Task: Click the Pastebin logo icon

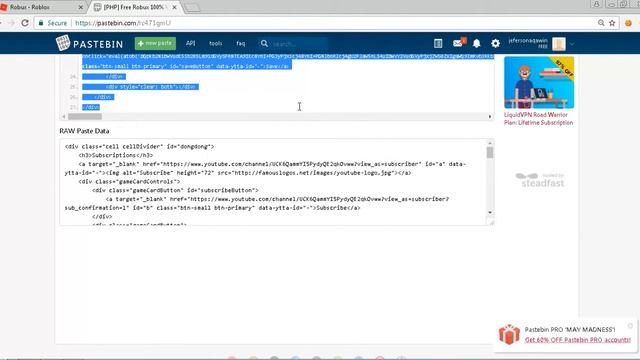Action: point(63,43)
